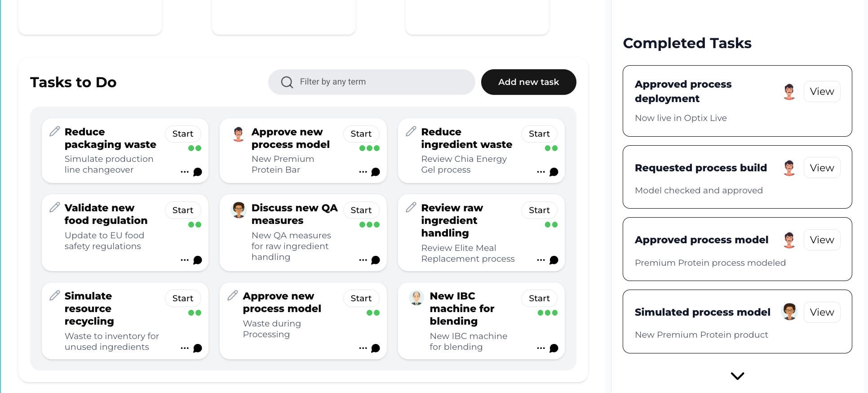Click avatar on Simulated process model completed task
This screenshot has width=868, height=393.
pyautogui.click(x=789, y=312)
